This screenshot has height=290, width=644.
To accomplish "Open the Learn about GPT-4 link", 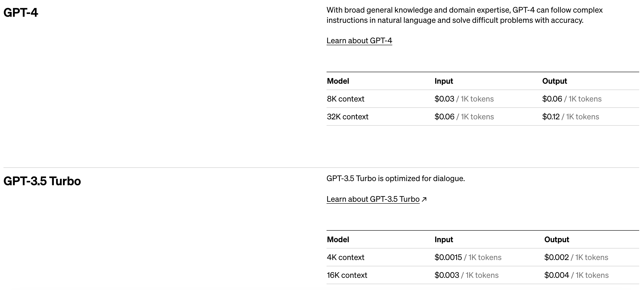I will coord(359,40).
